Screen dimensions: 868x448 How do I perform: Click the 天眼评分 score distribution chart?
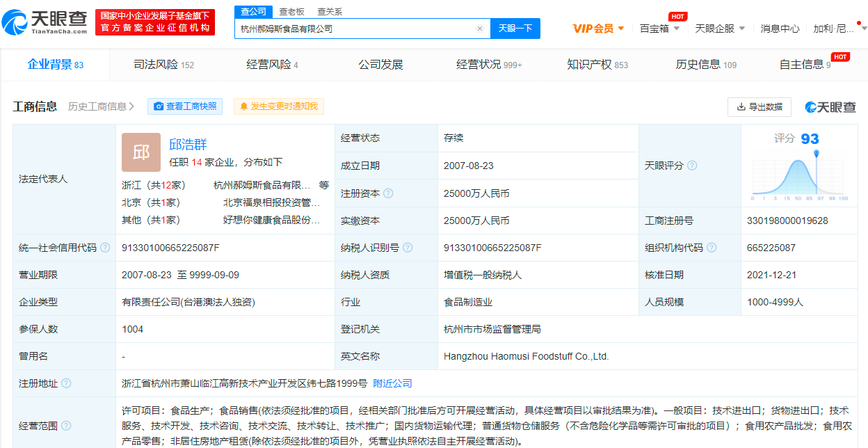coord(798,175)
